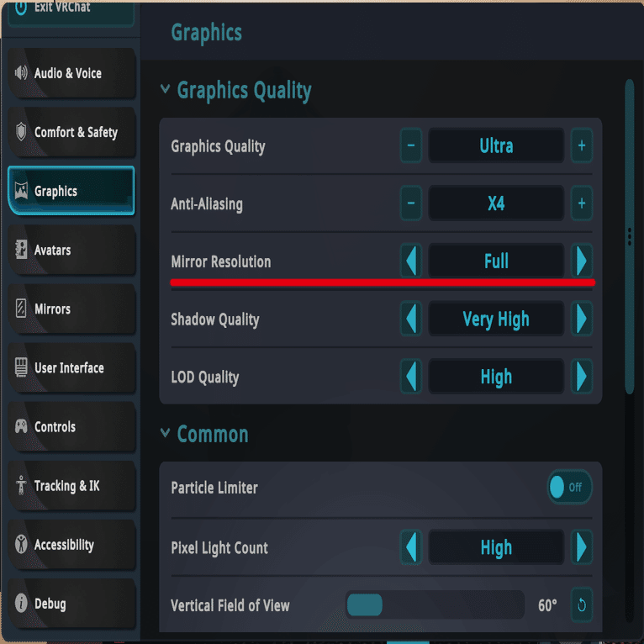
Task: Decrease Anti-Aliasing with minus button
Action: pyautogui.click(x=410, y=203)
